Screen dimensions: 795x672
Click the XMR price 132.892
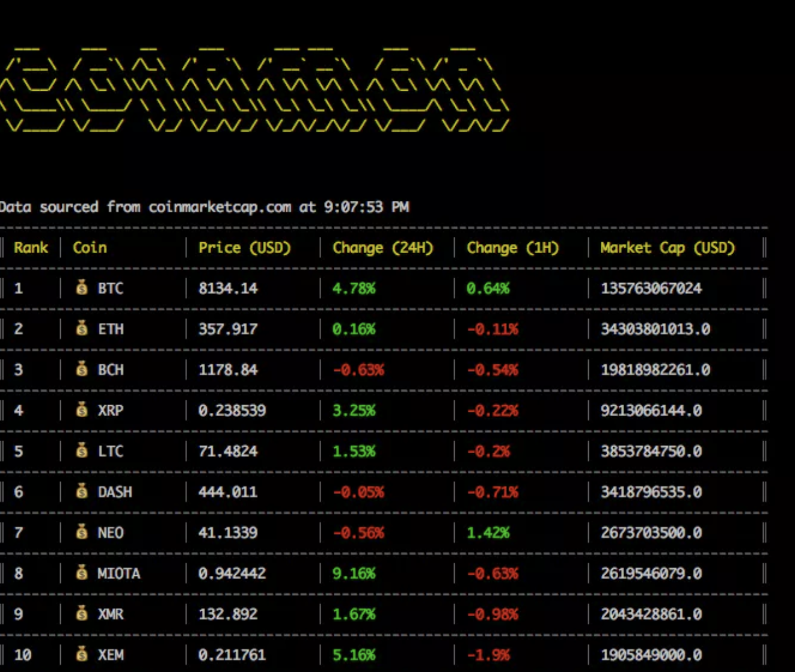[x=228, y=614]
